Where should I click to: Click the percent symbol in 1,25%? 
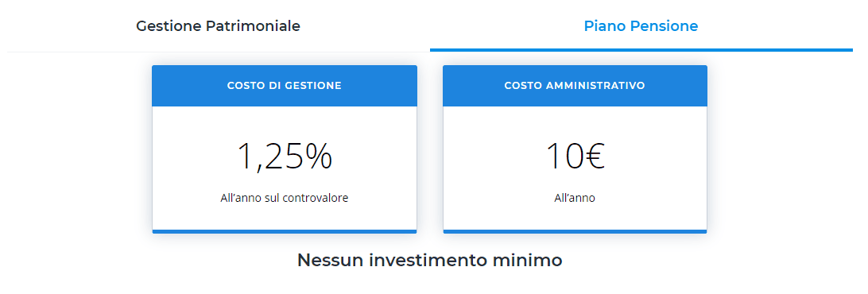tap(318, 156)
